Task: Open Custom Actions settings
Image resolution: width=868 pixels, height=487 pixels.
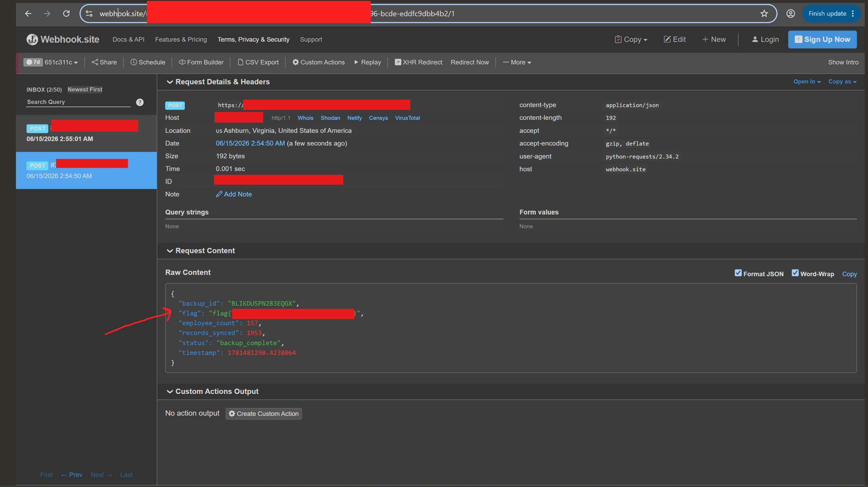Action: [x=318, y=62]
